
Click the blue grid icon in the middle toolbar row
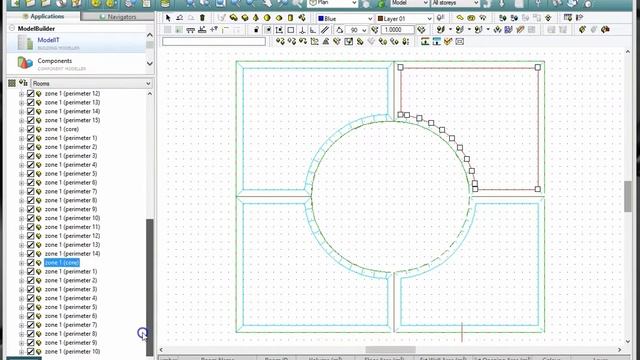(508, 30)
